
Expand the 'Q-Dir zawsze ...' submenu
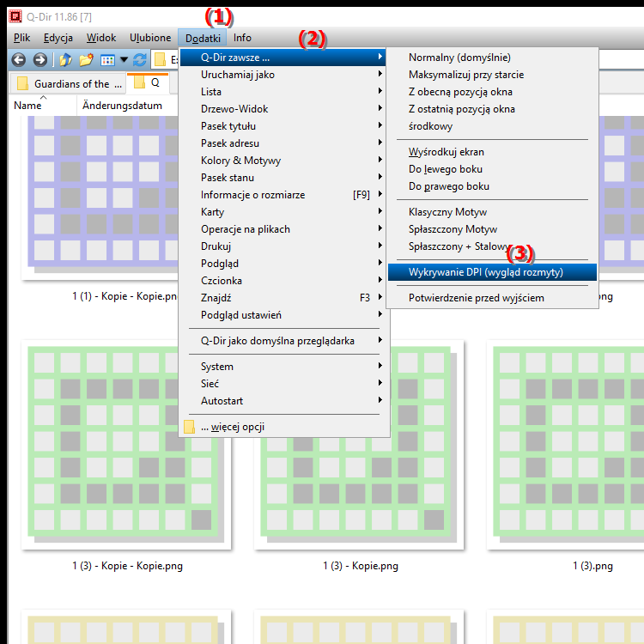click(x=283, y=58)
